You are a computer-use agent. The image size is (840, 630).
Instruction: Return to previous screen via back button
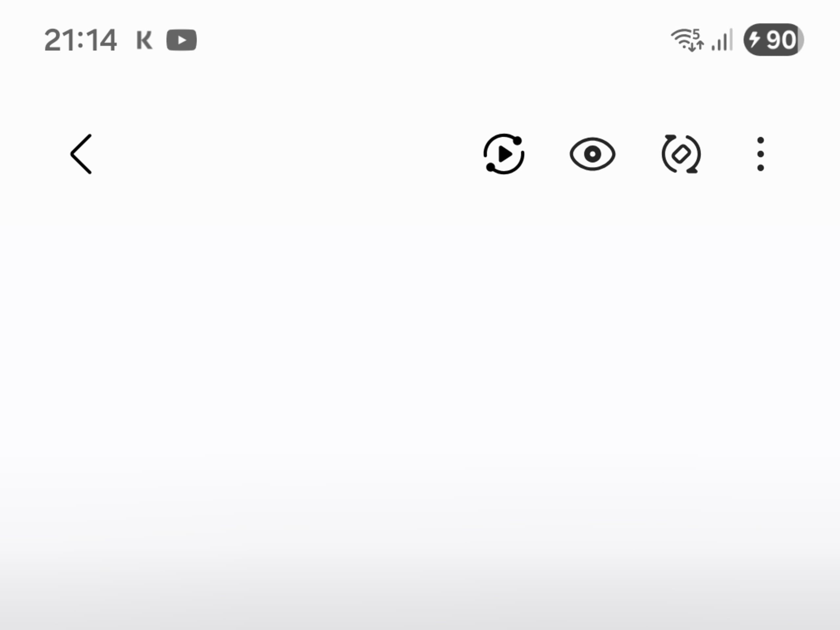(81, 154)
